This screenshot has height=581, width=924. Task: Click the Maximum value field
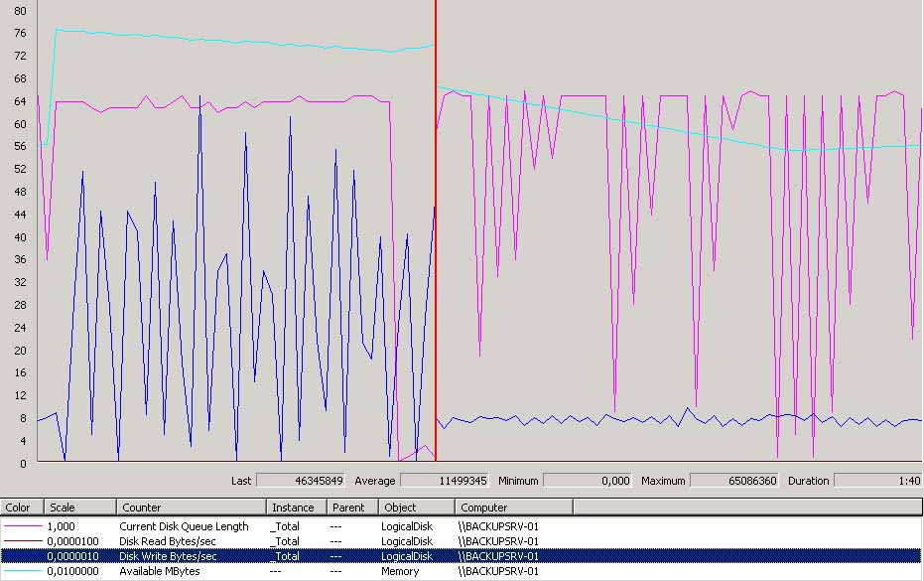[733, 481]
